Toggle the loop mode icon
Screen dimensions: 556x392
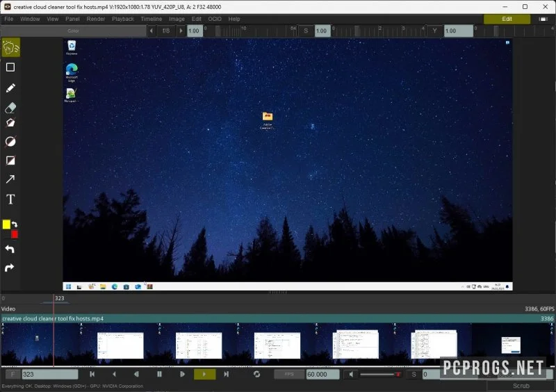coord(257,374)
